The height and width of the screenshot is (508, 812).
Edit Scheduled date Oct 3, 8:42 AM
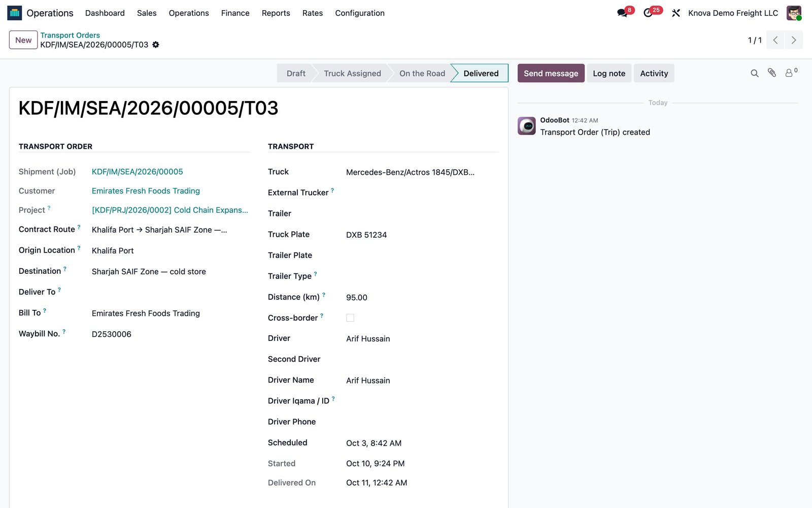422,443
